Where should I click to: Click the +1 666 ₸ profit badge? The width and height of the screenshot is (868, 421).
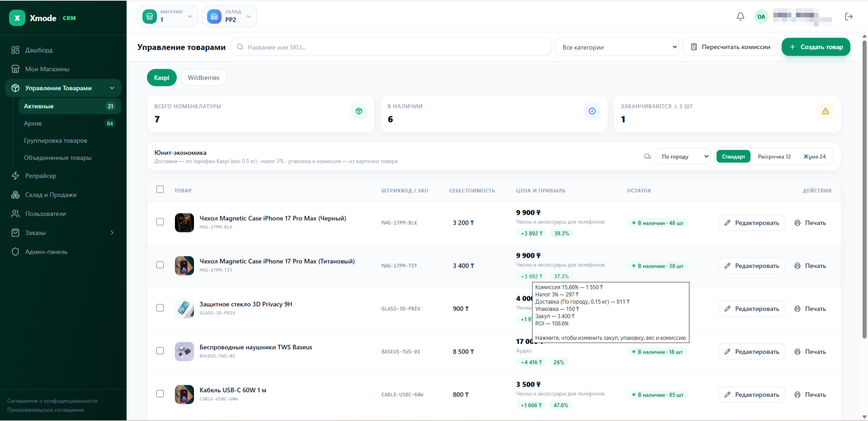point(531,406)
